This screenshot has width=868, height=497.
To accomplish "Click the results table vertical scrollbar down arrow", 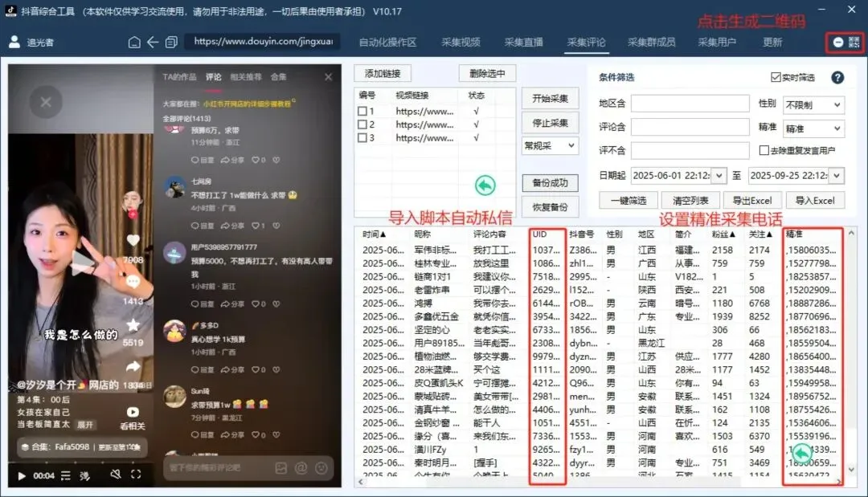I will 851,470.
